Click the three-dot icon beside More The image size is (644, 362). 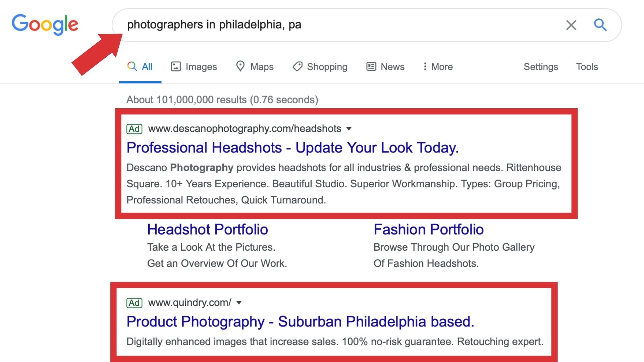[425, 66]
